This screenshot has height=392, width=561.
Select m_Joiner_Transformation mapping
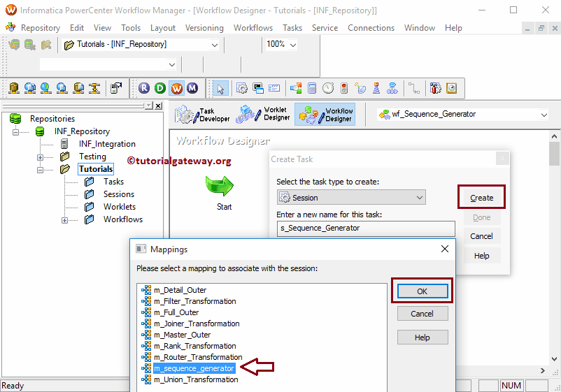pos(197,324)
